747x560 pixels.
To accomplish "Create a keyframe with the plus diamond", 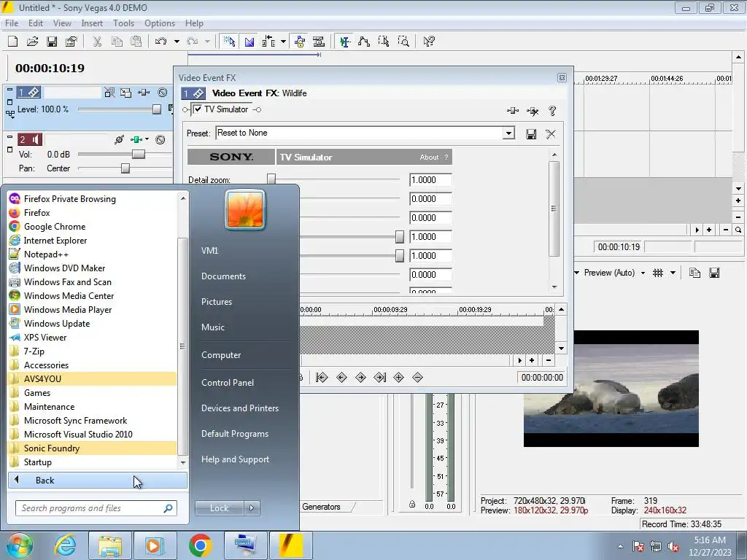I will pos(399,378).
